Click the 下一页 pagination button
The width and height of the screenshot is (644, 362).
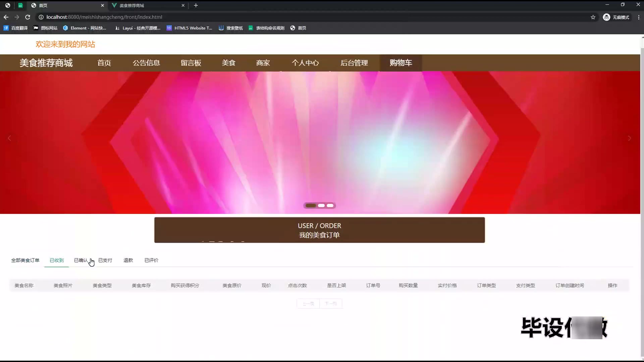tap(331, 304)
